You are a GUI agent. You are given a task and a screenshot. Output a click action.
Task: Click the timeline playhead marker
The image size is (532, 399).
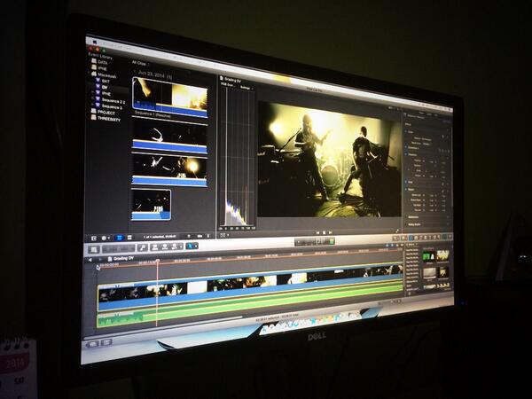(x=158, y=261)
